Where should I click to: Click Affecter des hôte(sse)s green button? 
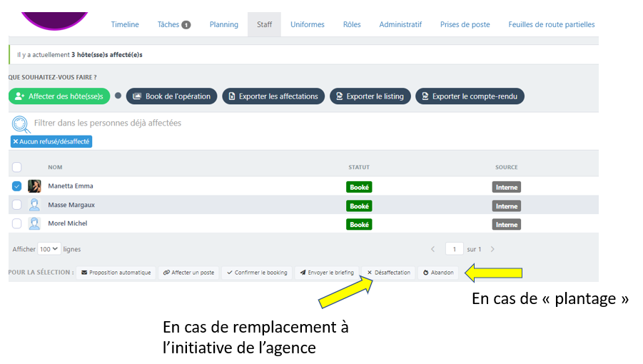pos(59,96)
